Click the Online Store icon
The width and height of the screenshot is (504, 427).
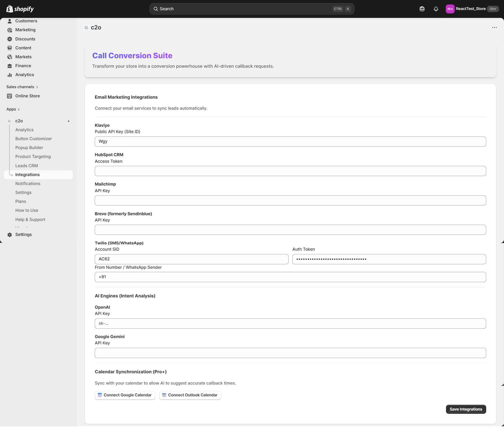pyautogui.click(x=10, y=96)
